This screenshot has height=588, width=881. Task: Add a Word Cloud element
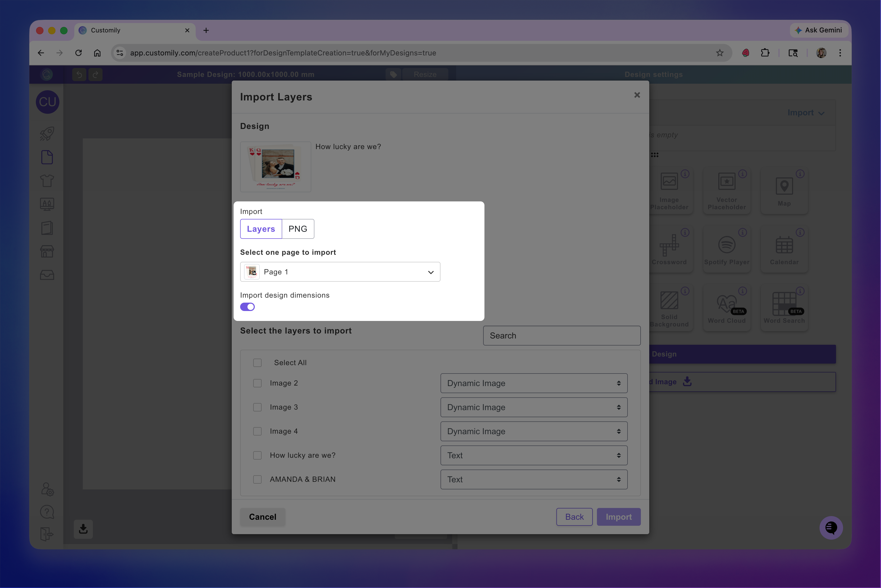tap(726, 308)
